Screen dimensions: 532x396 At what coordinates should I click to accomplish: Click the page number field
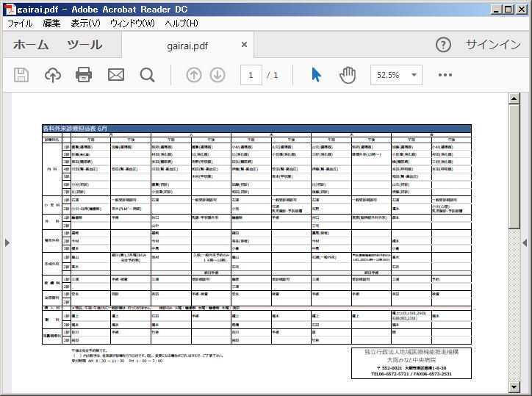pyautogui.click(x=251, y=75)
